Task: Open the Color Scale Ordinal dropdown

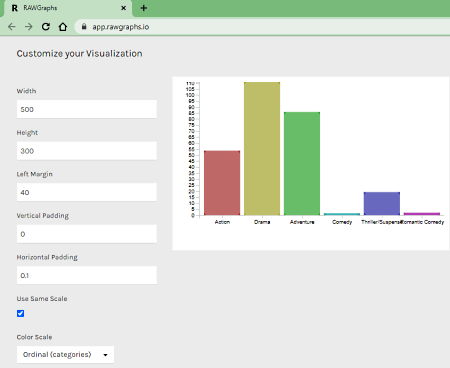Action: [x=65, y=354]
